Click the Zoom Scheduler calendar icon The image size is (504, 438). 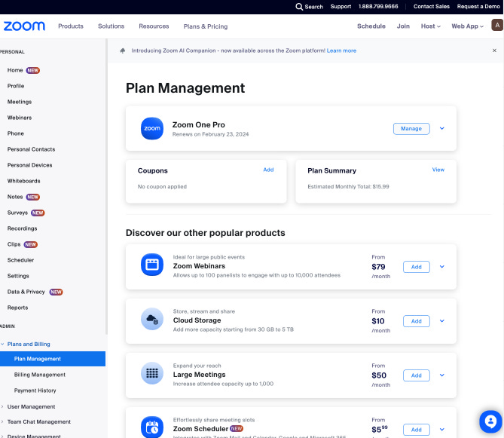(152, 427)
